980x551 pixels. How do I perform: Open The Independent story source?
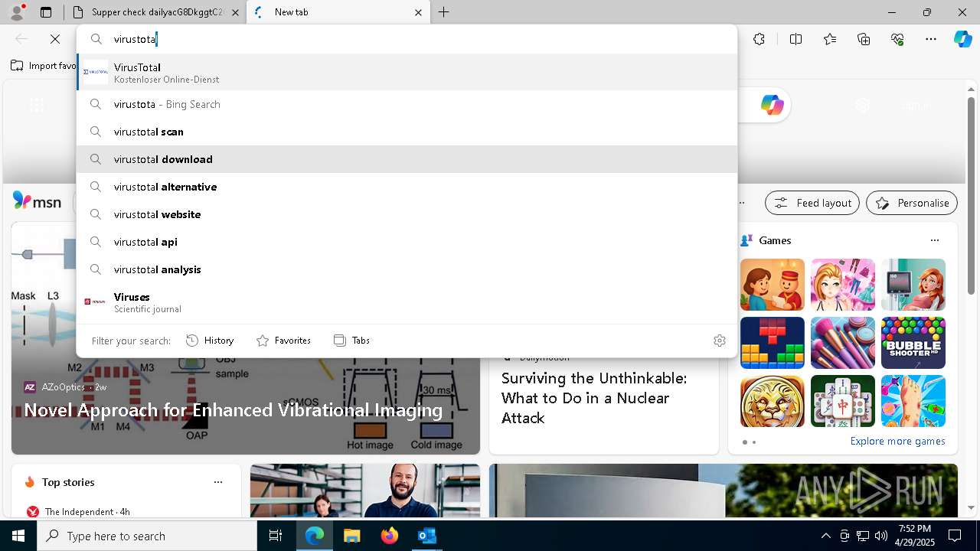(x=77, y=511)
